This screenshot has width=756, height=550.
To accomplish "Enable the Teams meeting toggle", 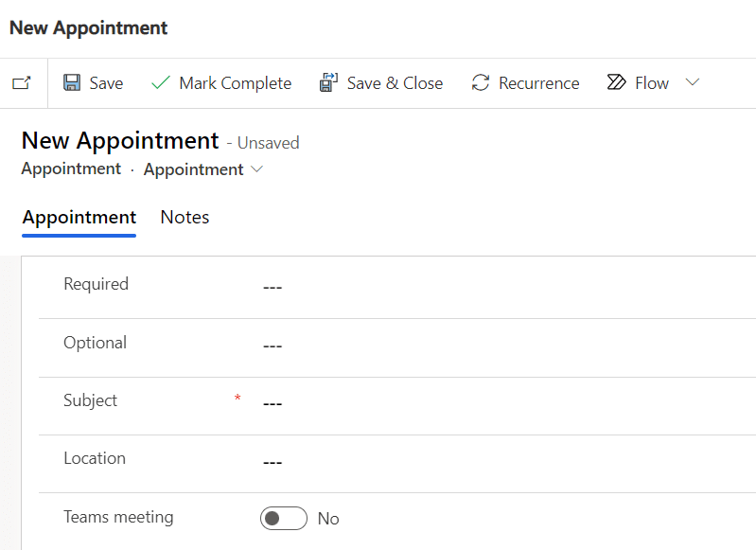I will [284, 519].
